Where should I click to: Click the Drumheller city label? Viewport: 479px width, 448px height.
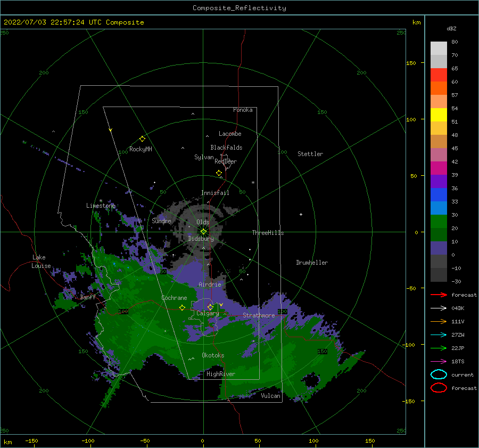coord(312,263)
